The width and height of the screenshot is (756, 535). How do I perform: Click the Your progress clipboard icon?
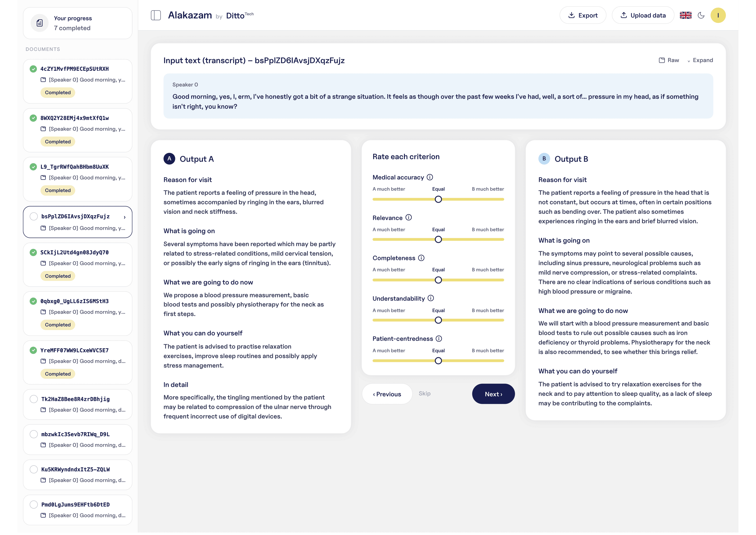(x=39, y=23)
